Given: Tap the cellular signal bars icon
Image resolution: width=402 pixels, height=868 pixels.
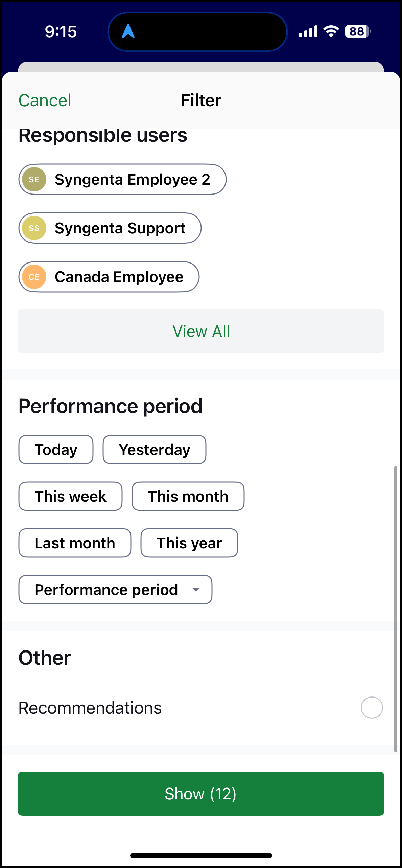Looking at the screenshot, I should 308,31.
